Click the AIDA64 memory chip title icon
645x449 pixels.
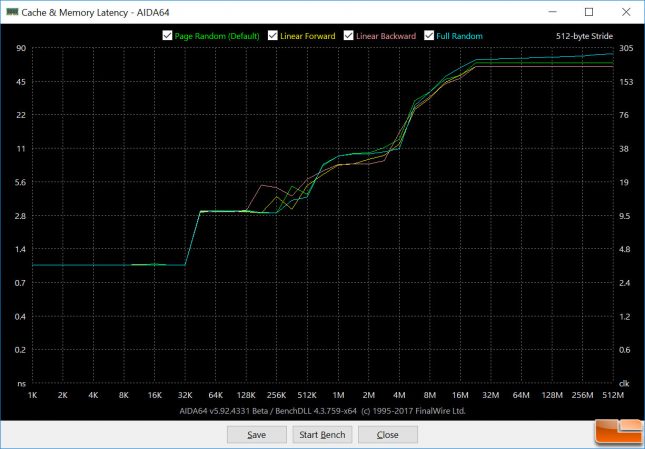pos(12,12)
